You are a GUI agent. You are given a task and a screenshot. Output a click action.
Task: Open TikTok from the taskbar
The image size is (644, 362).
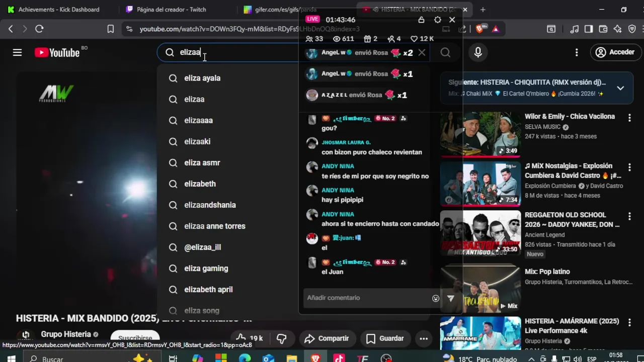pos(339,358)
